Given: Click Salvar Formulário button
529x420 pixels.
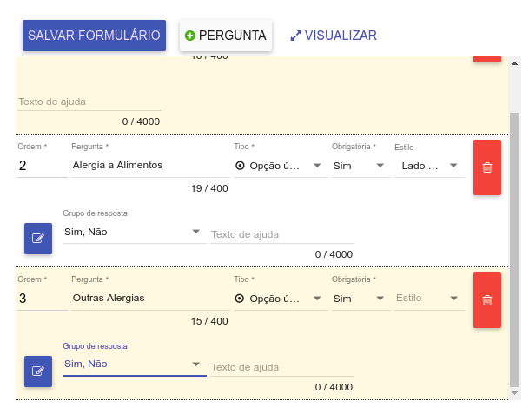Looking at the screenshot, I should pyautogui.click(x=94, y=36).
